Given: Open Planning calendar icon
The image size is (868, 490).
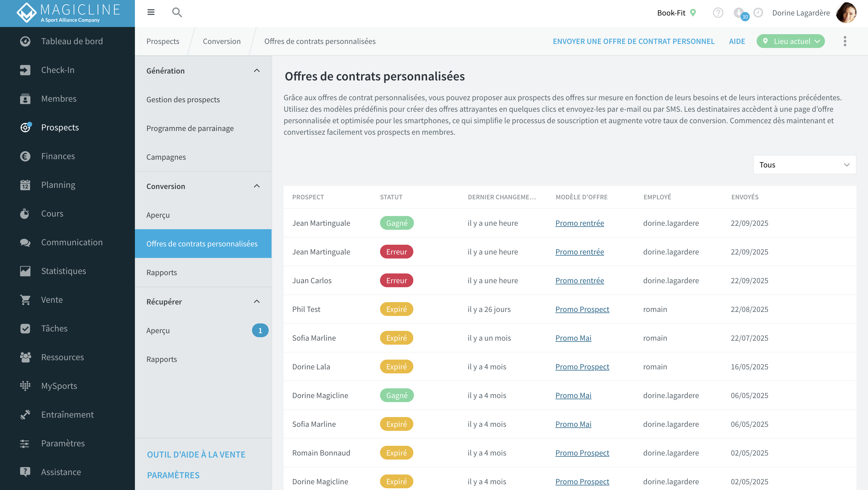Looking at the screenshot, I should 25,185.
